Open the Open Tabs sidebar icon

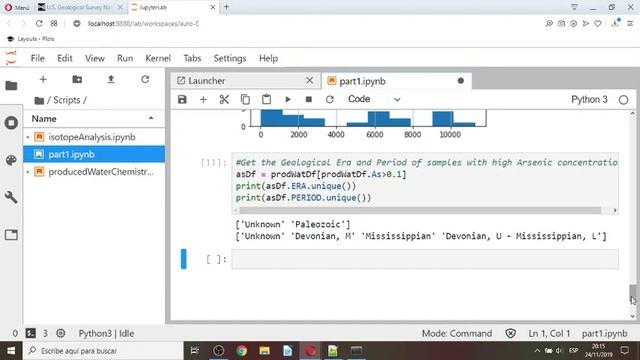(x=11, y=235)
